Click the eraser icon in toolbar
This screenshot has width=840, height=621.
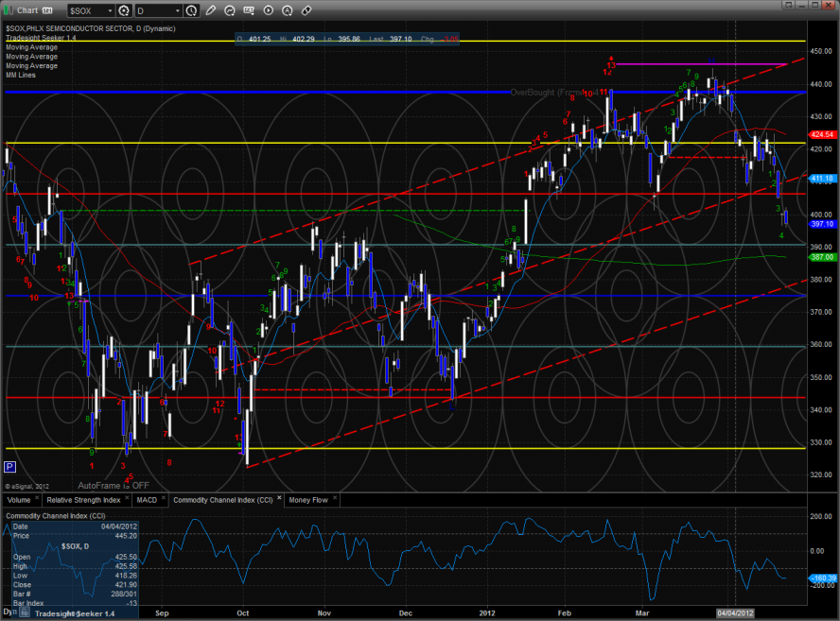pos(305,10)
